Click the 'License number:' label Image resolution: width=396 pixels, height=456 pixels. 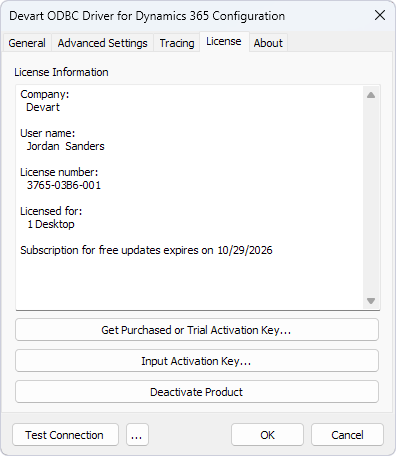point(59,172)
